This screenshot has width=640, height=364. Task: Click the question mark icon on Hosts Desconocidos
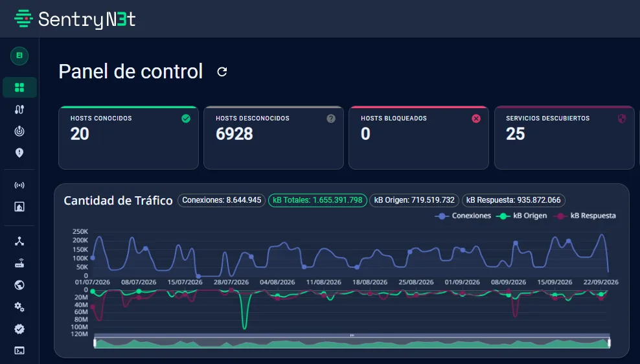[x=331, y=119]
